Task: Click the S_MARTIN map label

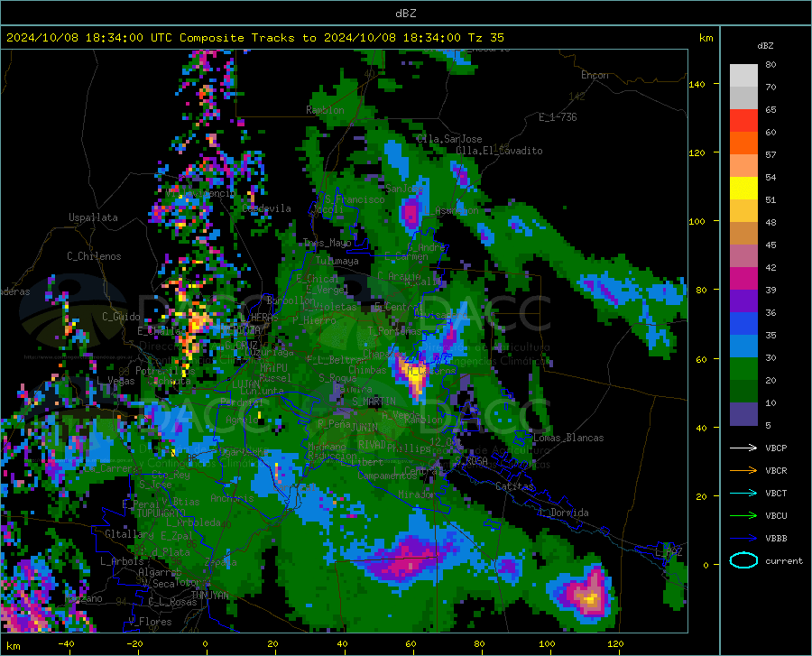Action: click(374, 402)
